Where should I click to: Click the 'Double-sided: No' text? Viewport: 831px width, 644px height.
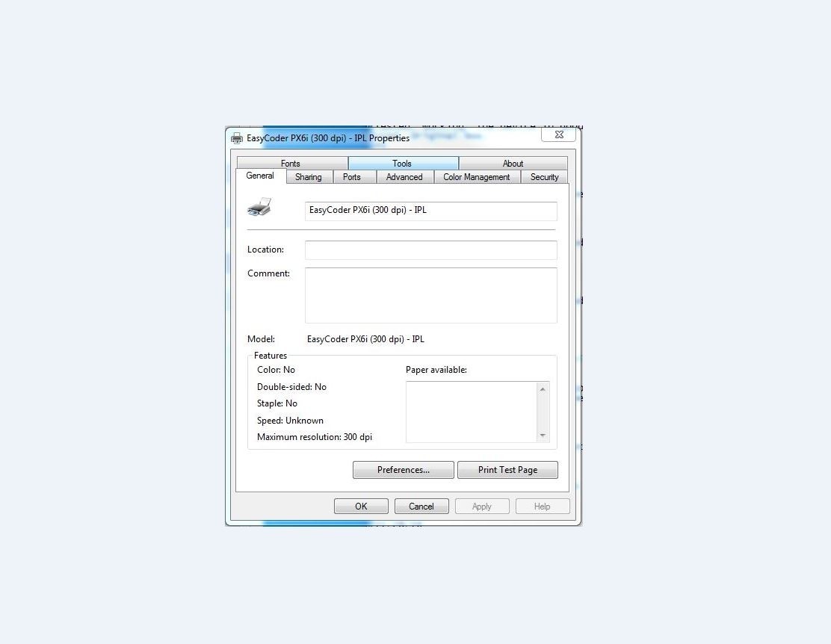[x=291, y=387]
